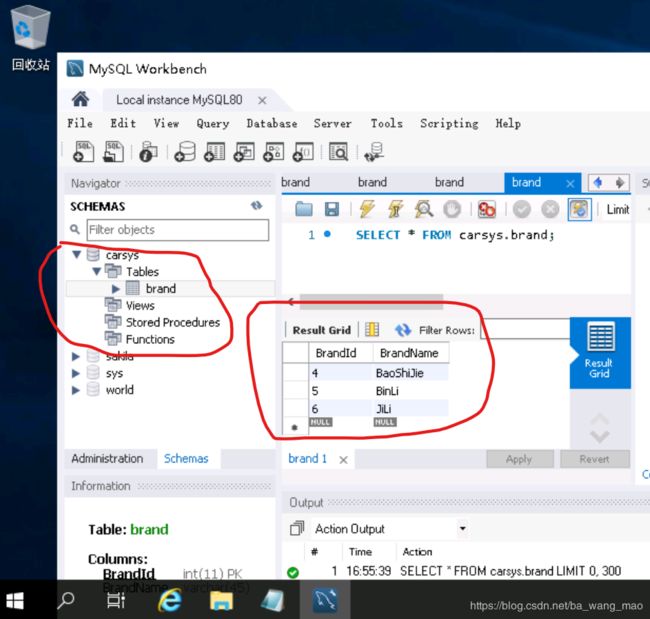Save the script to file icon
The width and height of the screenshot is (650, 619).
332,209
